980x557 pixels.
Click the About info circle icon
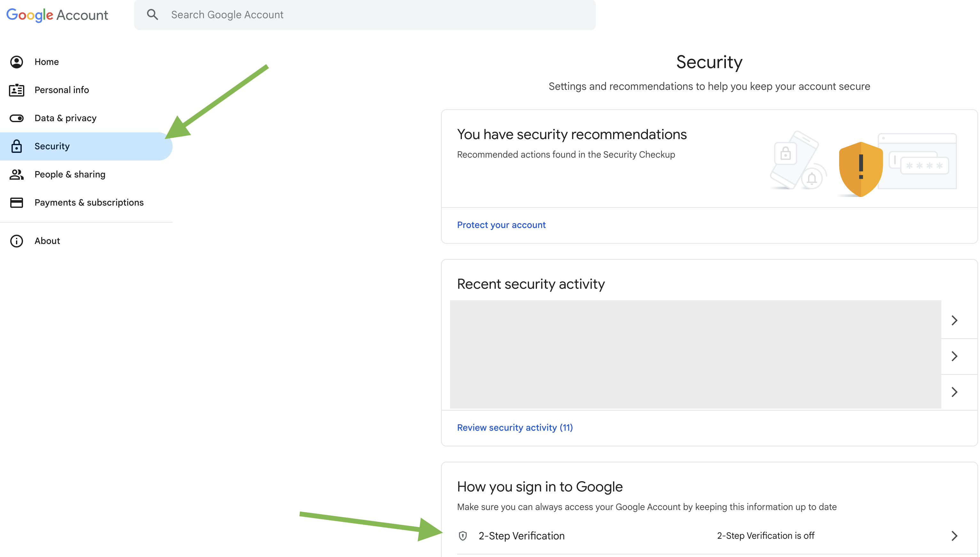16,241
